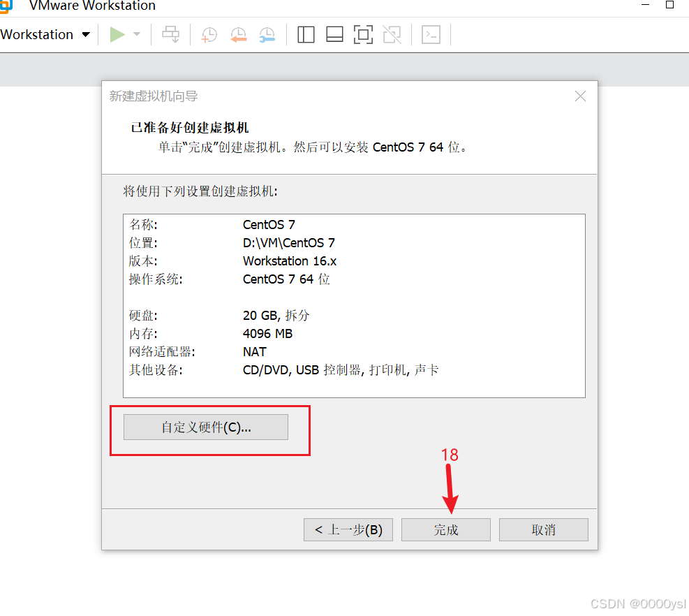Click the 自定义硬件(C)... button
This screenshot has width=689, height=616.
[206, 427]
